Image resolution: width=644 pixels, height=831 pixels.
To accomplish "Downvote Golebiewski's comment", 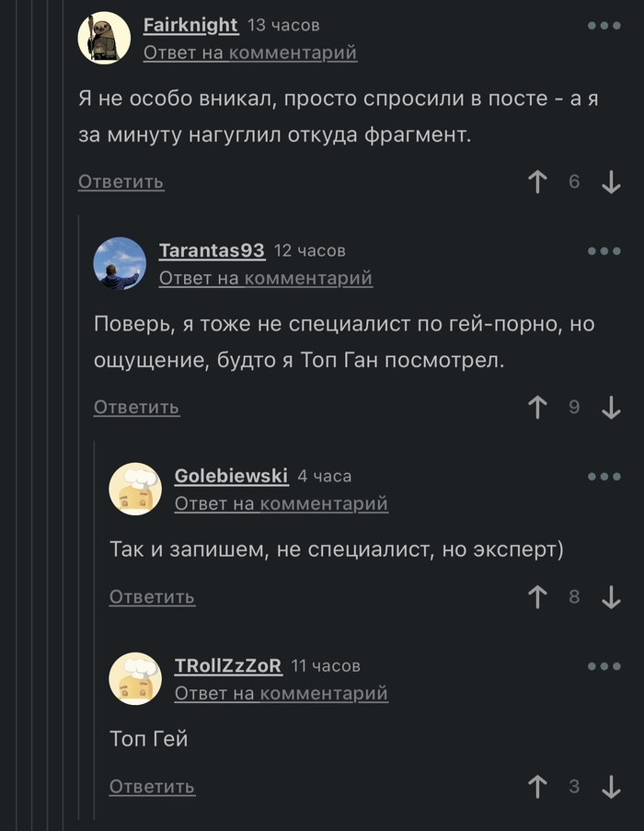I will pos(611,597).
